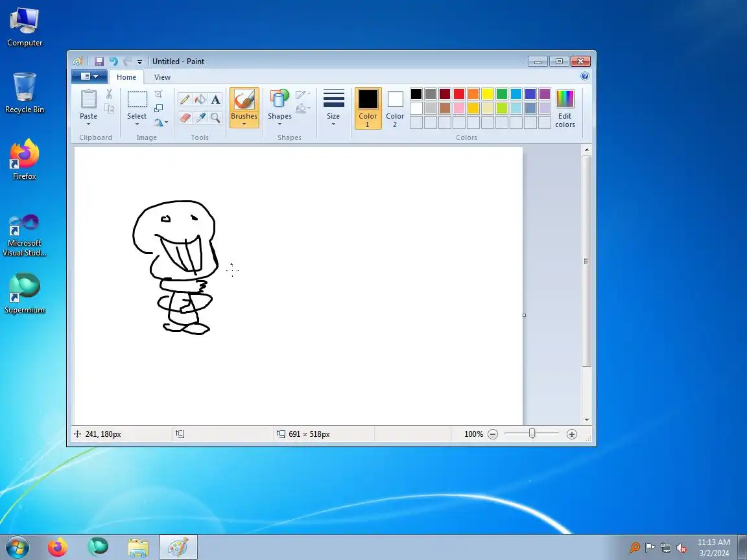The image size is (747, 560).
Task: Click the network icon in system tray
Action: click(666, 548)
